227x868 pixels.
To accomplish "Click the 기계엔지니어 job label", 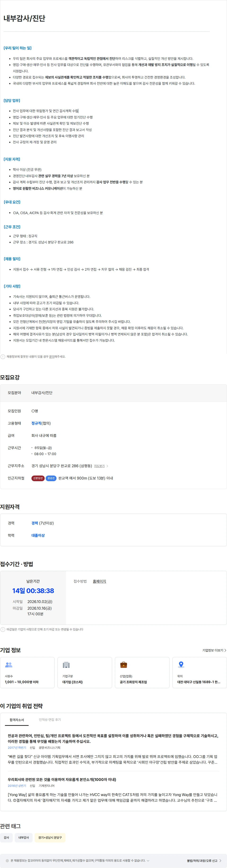I will pyautogui.click(x=47, y=785).
